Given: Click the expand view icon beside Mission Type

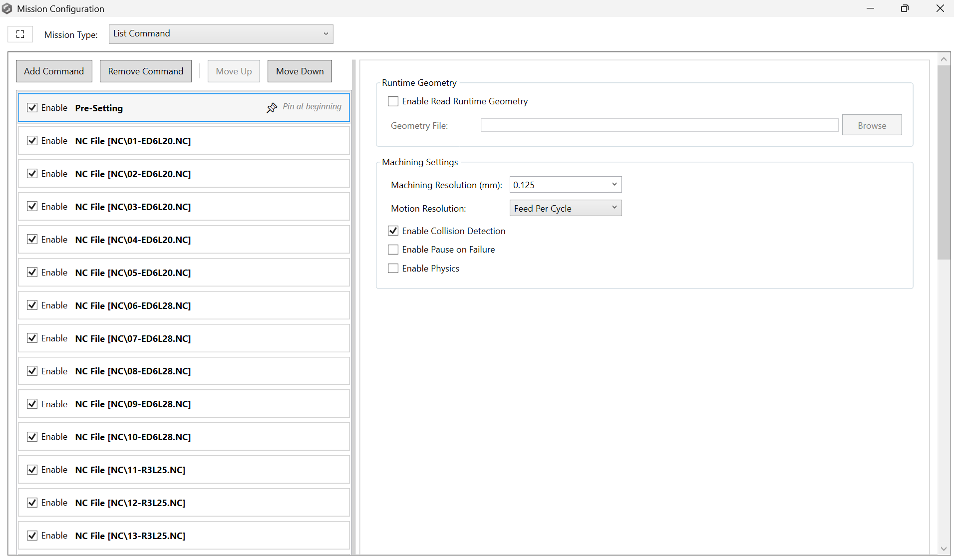Looking at the screenshot, I should (20, 34).
